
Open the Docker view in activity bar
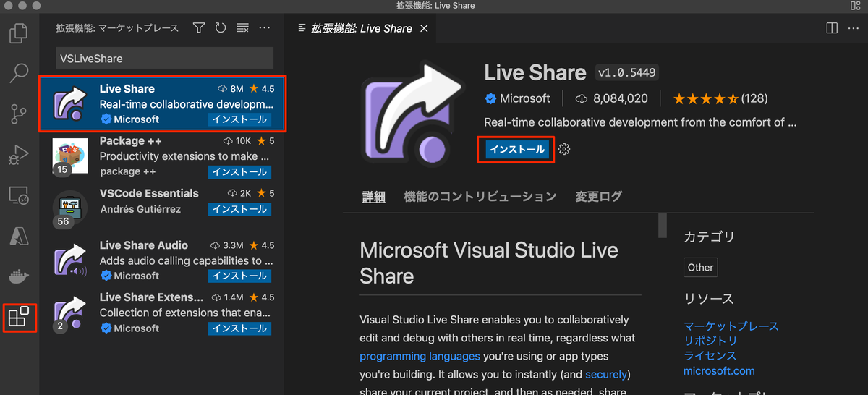(x=20, y=276)
